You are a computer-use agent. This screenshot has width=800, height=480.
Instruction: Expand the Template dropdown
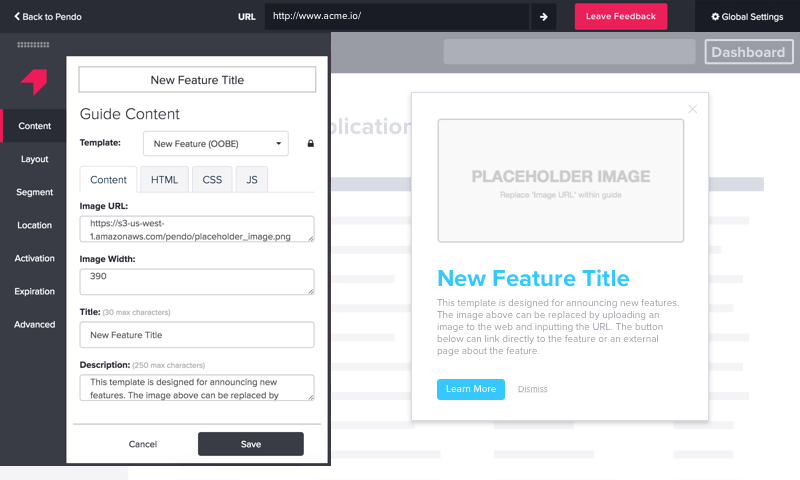click(x=215, y=144)
